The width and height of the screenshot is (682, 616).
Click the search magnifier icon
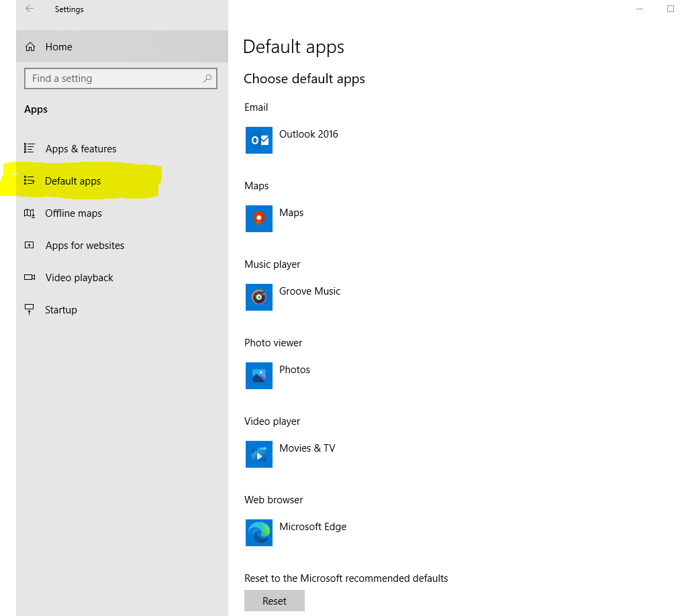tap(207, 79)
